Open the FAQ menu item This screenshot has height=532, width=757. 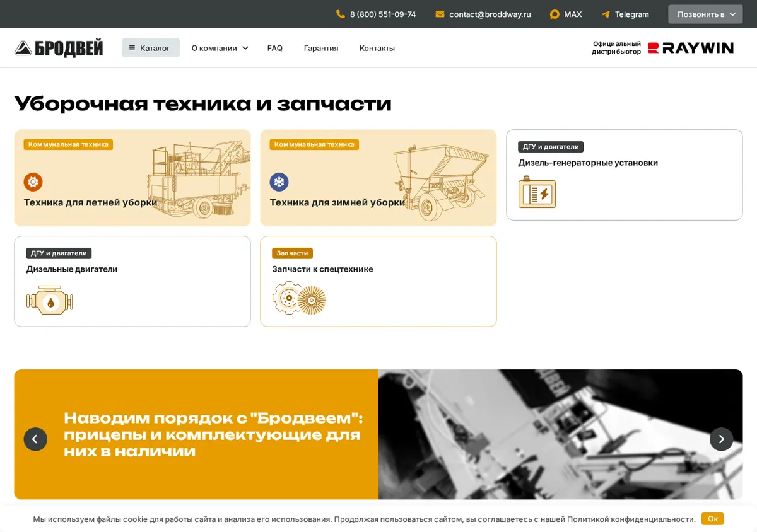275,48
